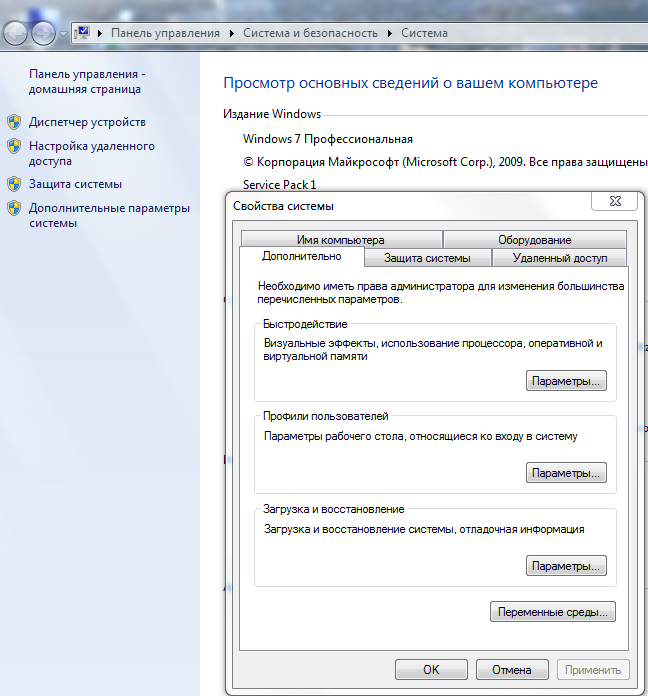
Task: Click the Forward navigation arrow
Action: coord(43,33)
